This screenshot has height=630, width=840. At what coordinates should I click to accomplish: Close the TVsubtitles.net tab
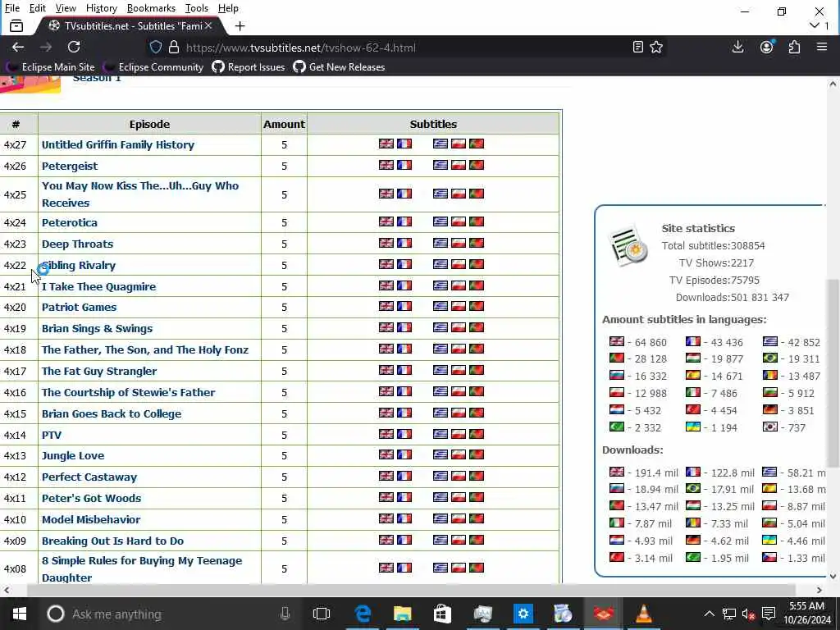click(208, 25)
